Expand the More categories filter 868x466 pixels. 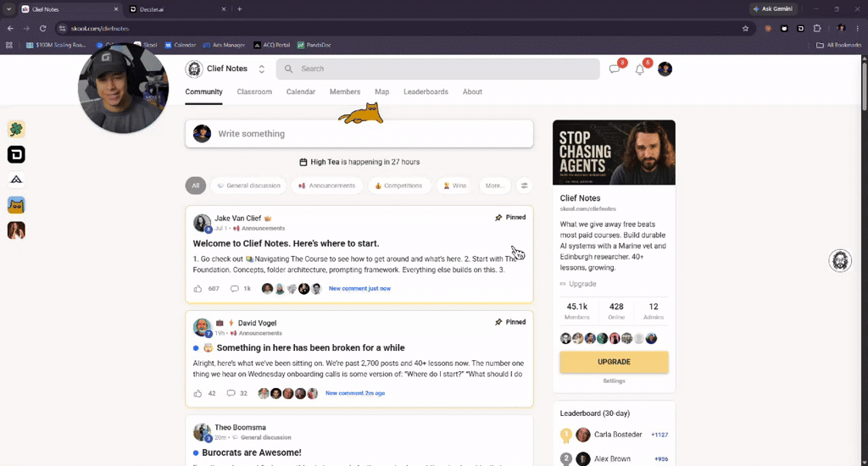pos(494,186)
